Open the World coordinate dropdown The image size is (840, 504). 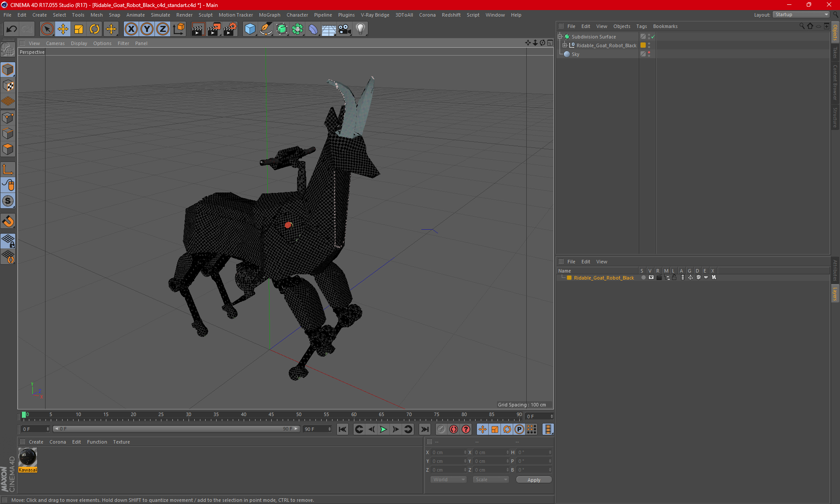pyautogui.click(x=449, y=479)
